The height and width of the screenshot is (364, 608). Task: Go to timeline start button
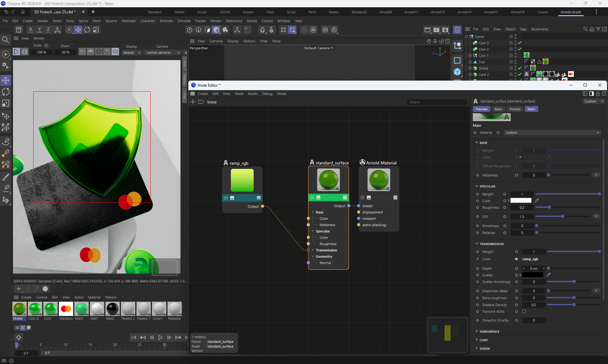(x=134, y=337)
